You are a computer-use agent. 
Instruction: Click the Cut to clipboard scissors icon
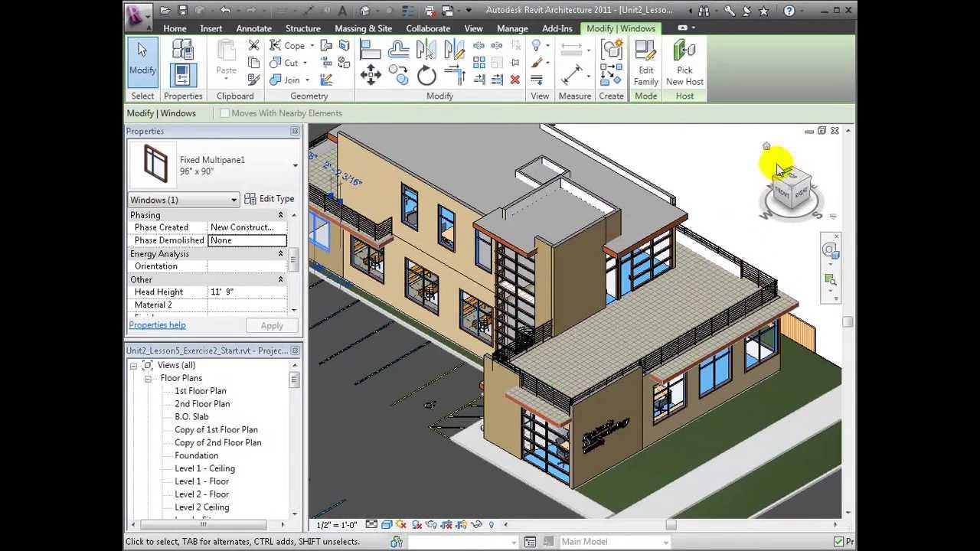coord(253,46)
